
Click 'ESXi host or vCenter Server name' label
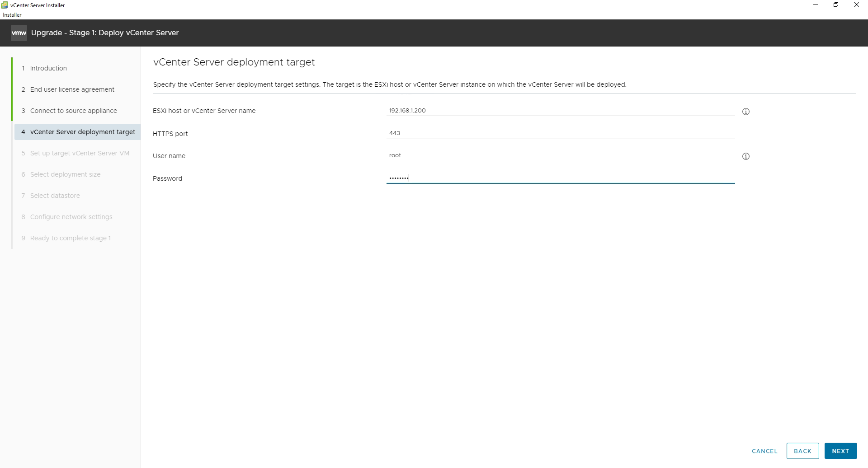click(204, 111)
